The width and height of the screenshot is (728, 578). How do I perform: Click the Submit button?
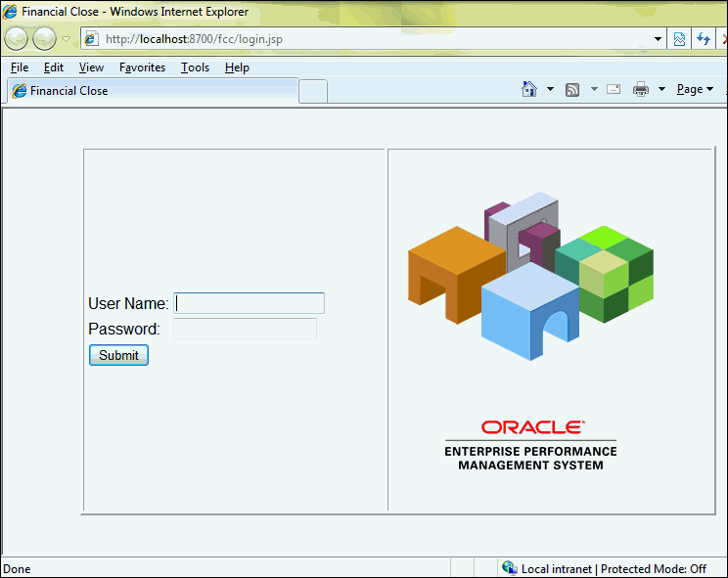point(118,355)
